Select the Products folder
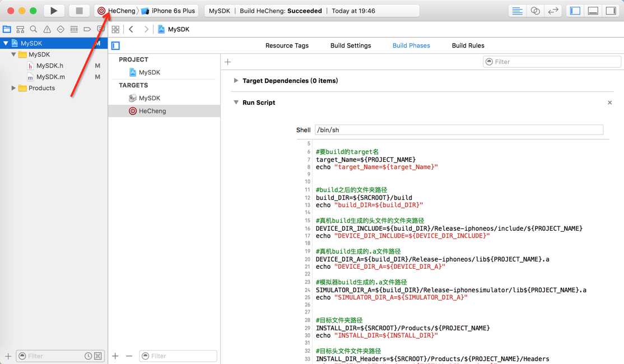Screen dimensions: 624x364 [41, 88]
